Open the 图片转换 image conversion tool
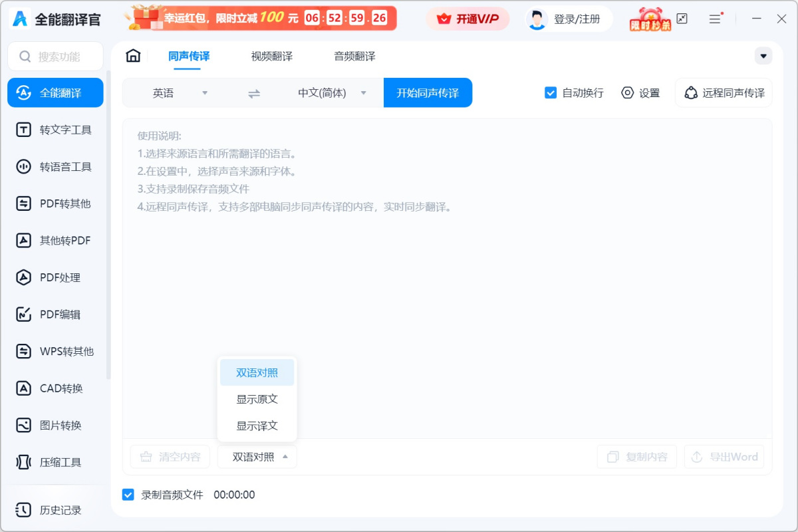Image resolution: width=798 pixels, height=532 pixels. (55, 426)
